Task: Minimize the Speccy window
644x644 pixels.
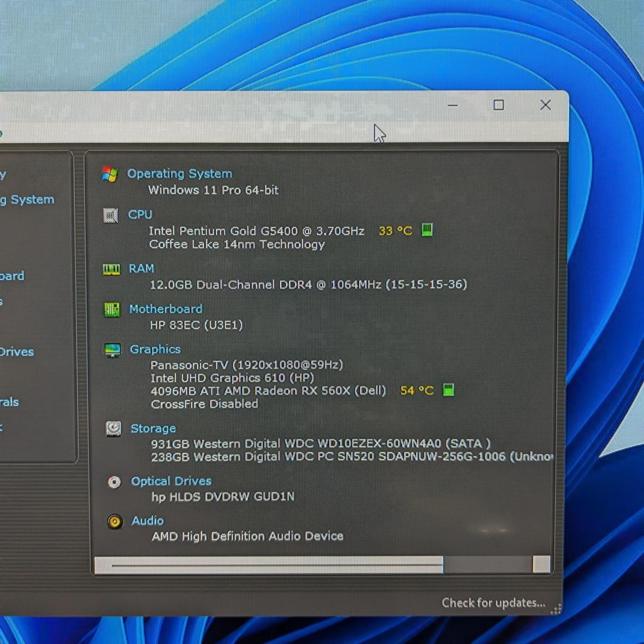Action: [452, 105]
